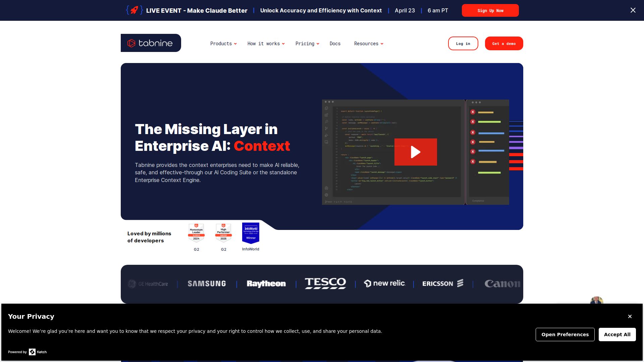Image resolution: width=644 pixels, height=362 pixels.
Task: Click the G2 Momentum Leader 2024 badge
Action: pyautogui.click(x=196, y=233)
